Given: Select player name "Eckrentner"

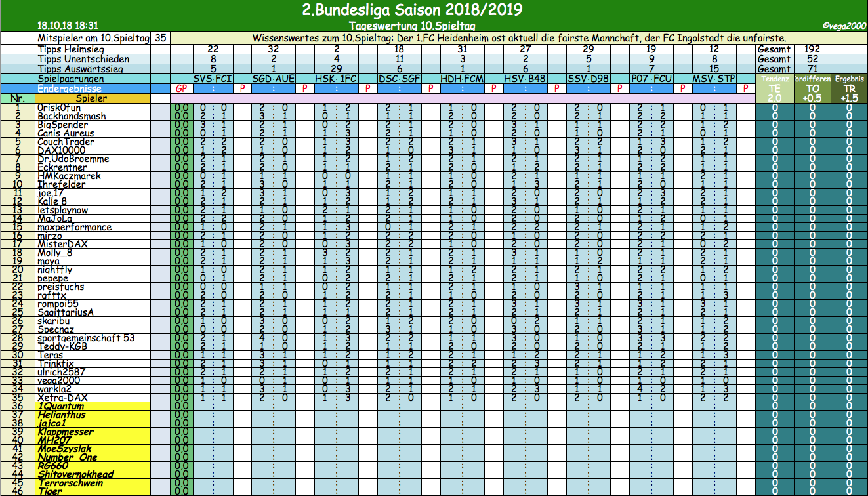Looking at the screenshot, I should coord(62,167).
